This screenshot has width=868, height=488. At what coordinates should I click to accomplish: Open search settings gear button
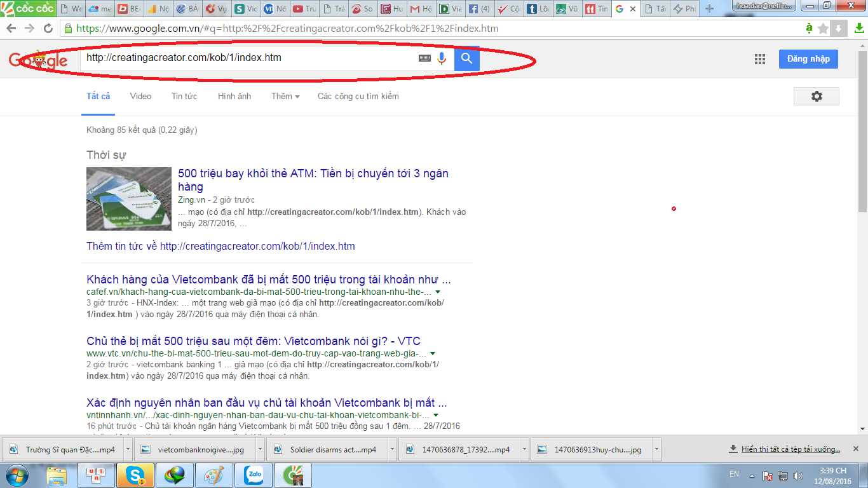(816, 97)
